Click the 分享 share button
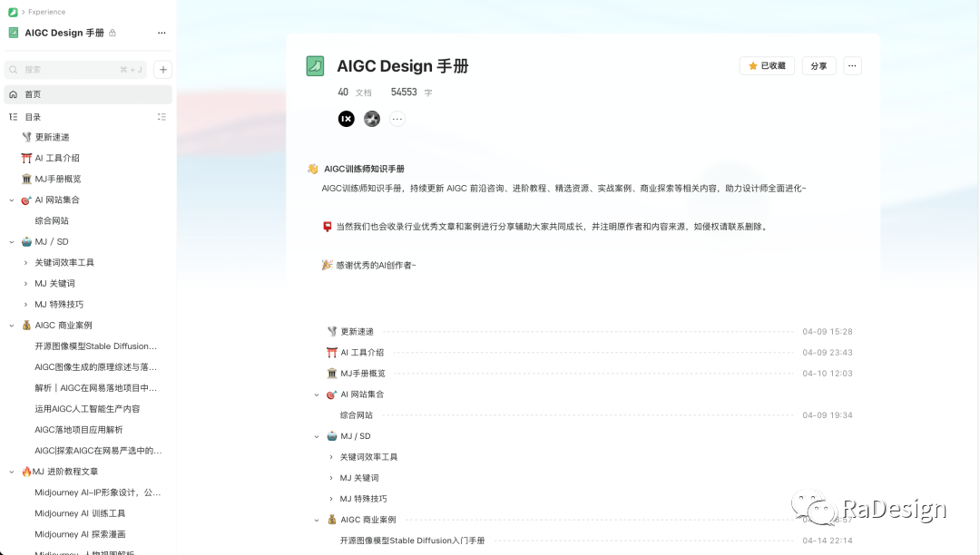The width and height of the screenshot is (980, 555). [x=818, y=65]
